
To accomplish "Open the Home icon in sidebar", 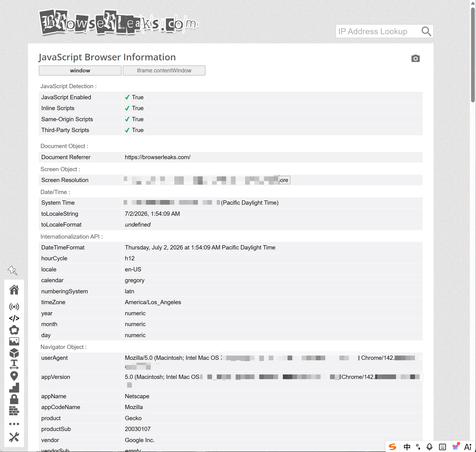I will 14,290.
